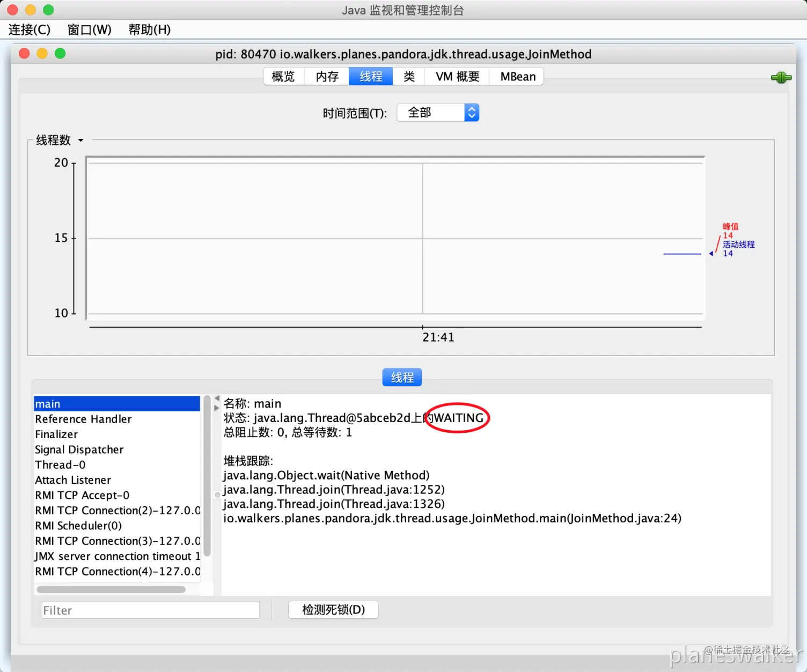Select RMI TCP Connection(3) thread
Viewport: 807px width, 672px height.
point(117,541)
